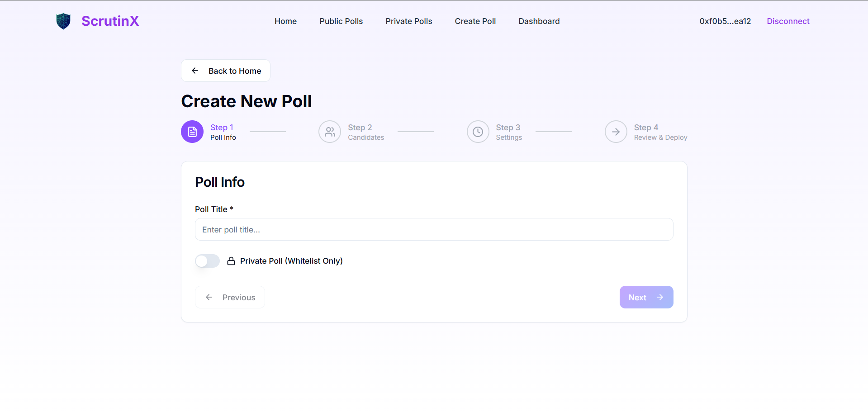Screen dimensions: 868x412
Task: Click the left arrow in Back to Home
Action: pos(195,71)
